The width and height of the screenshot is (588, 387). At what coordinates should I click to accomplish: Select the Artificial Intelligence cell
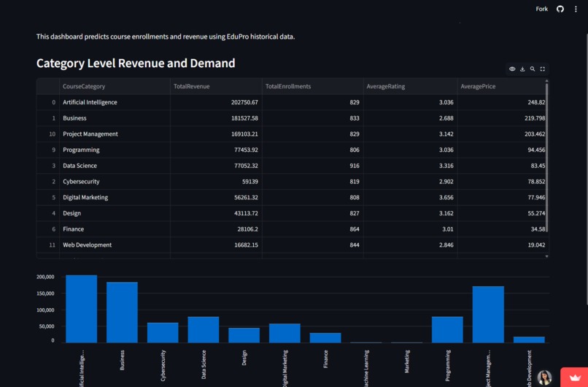tap(115, 102)
